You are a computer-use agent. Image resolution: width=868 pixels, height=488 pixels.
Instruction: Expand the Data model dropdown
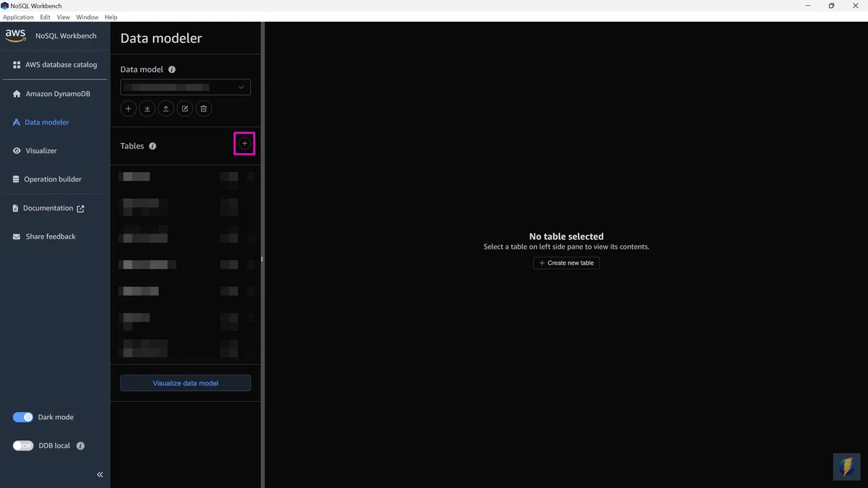pos(185,87)
